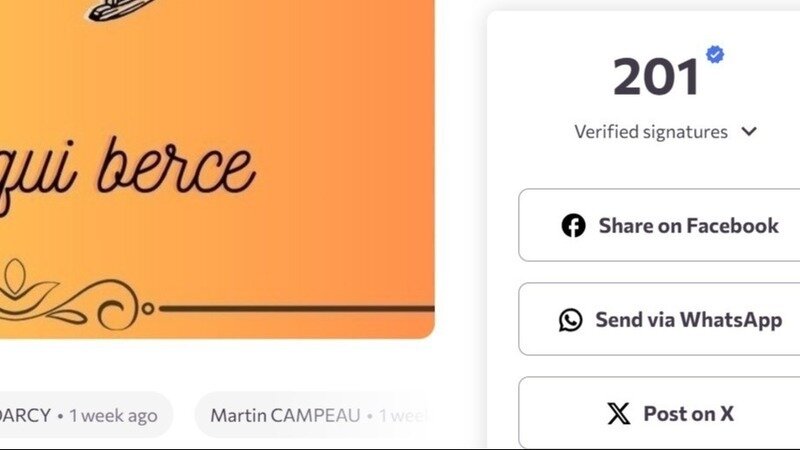800x450 pixels.
Task: Click the WhatsApp logo icon
Action: pyautogui.click(x=570, y=320)
